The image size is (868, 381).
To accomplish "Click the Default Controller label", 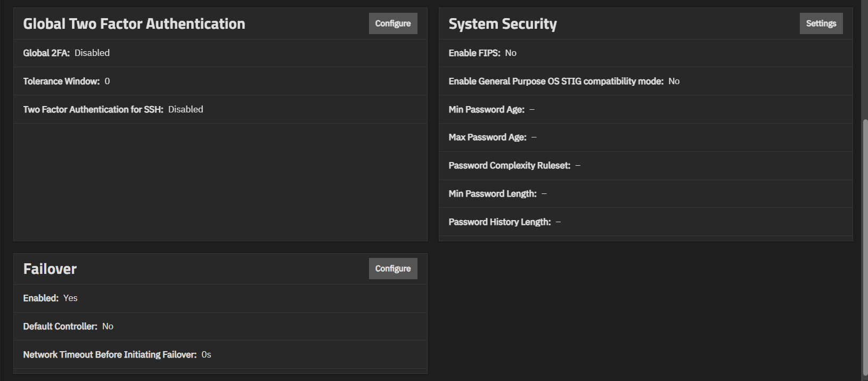I will [x=60, y=326].
